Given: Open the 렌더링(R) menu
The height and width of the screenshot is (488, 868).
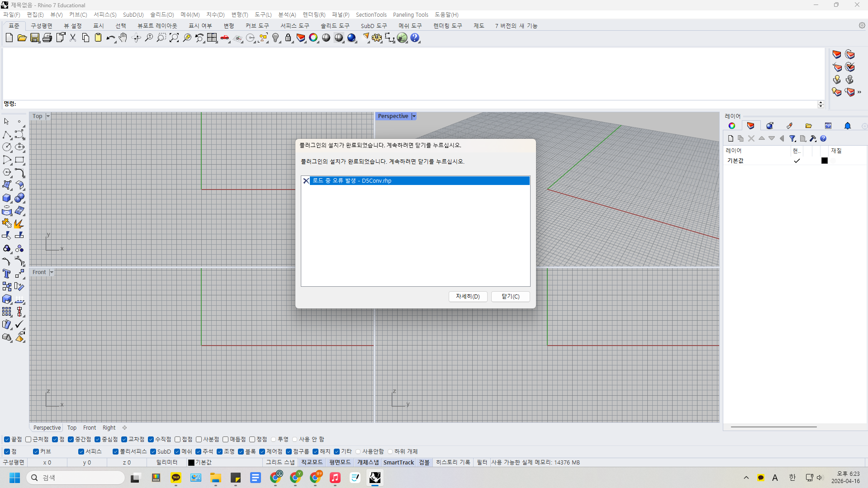Looking at the screenshot, I should [x=314, y=15].
